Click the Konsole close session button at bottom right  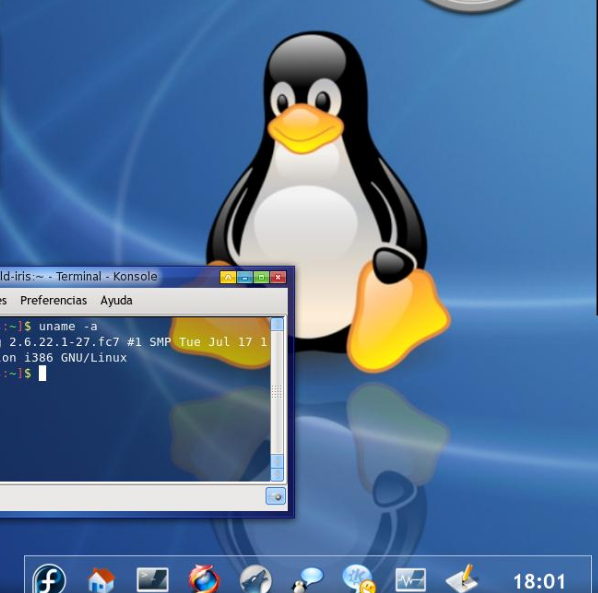(275, 496)
